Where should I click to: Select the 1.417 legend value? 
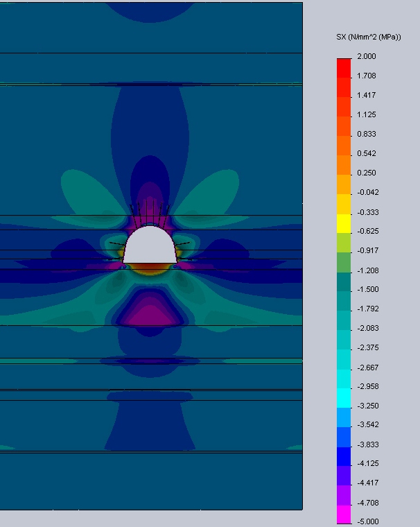click(x=367, y=95)
